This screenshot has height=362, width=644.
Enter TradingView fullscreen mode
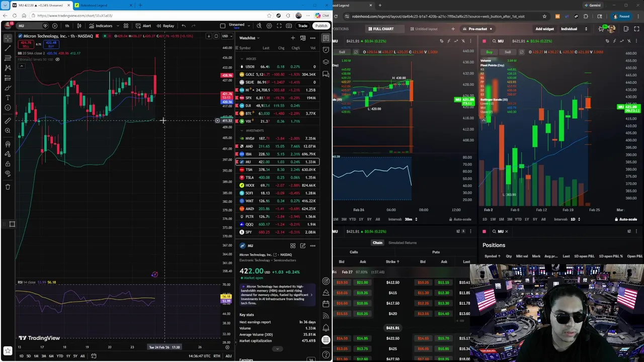(x=279, y=26)
